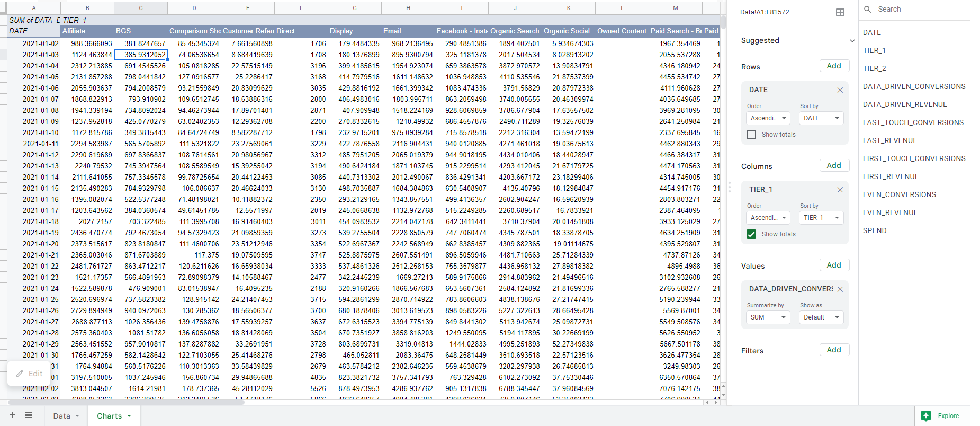Open the Sort by DATE dropdown
The height and width of the screenshot is (426, 980).
click(821, 118)
